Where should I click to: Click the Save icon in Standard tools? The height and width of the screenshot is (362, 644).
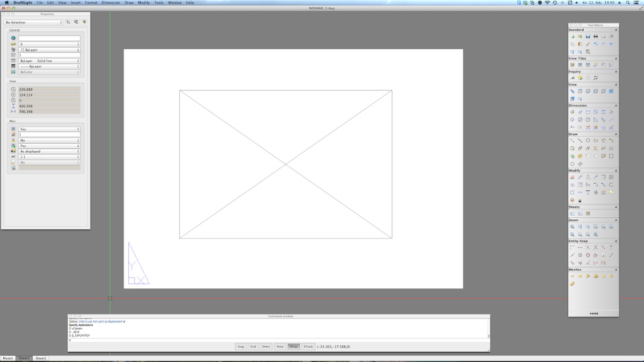point(588,36)
